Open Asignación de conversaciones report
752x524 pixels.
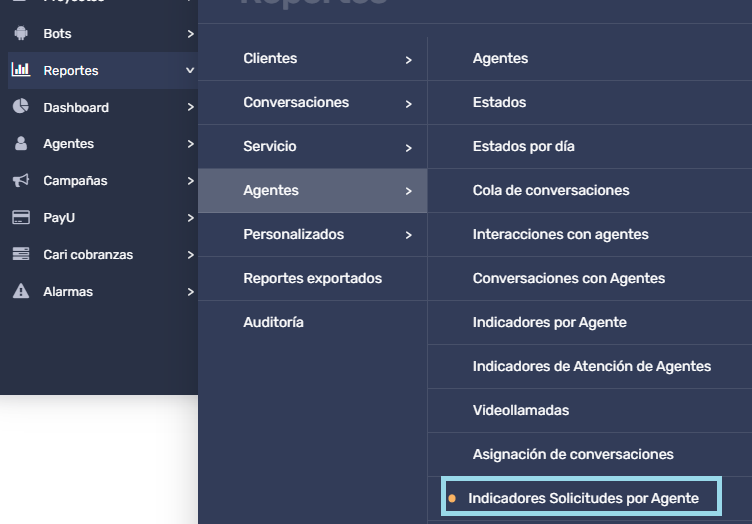click(589, 454)
